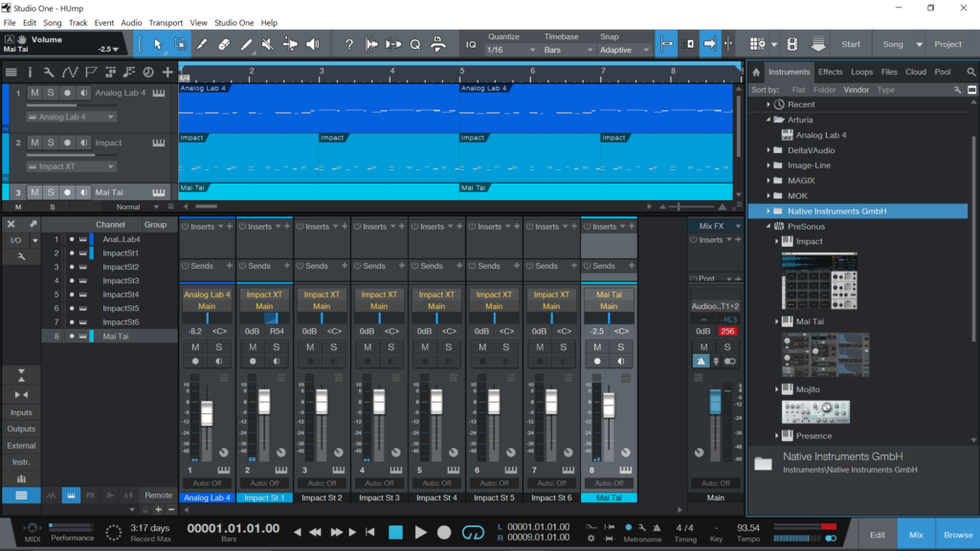Select the Arrow tool in toolbar
The image size is (980, 551).
click(x=158, y=44)
